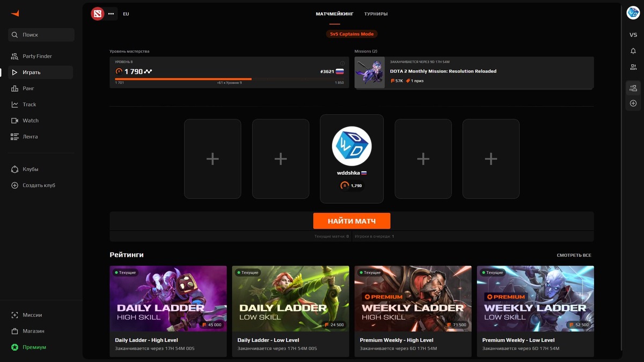Click СМОТРЕТЬ ВСЕ ratings link
This screenshot has height=362, width=644.
(574, 255)
